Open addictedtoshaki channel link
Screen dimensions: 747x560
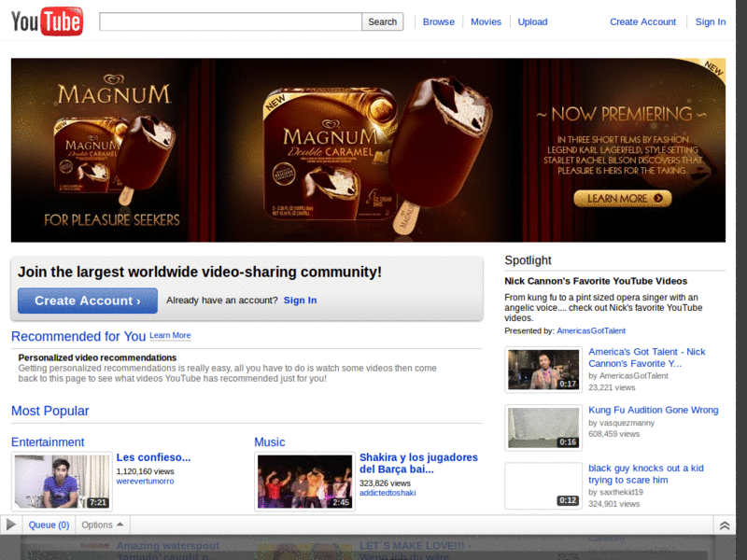(388, 493)
